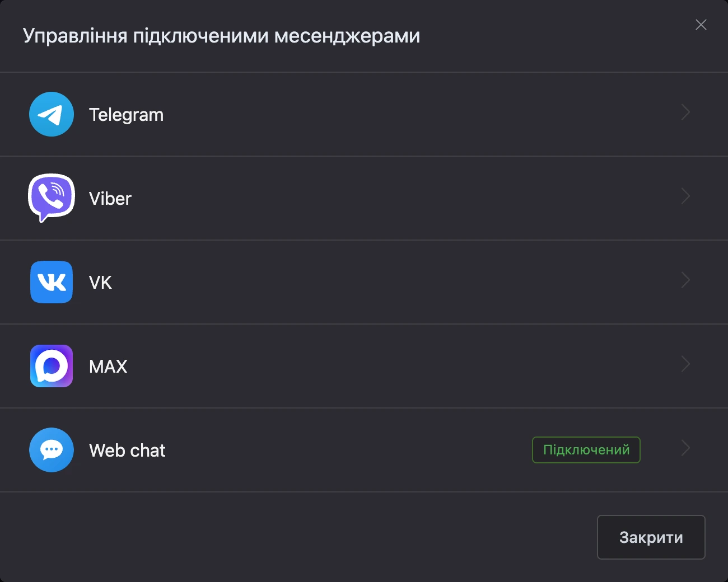Image resolution: width=728 pixels, height=582 pixels.
Task: Select the Viber messenger entry
Action: (110, 199)
